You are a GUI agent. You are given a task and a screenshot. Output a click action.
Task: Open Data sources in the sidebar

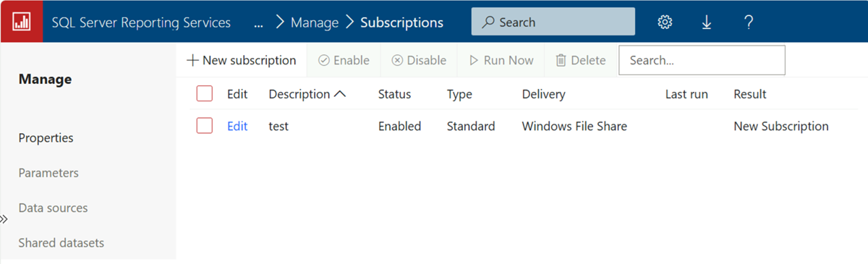[53, 208]
